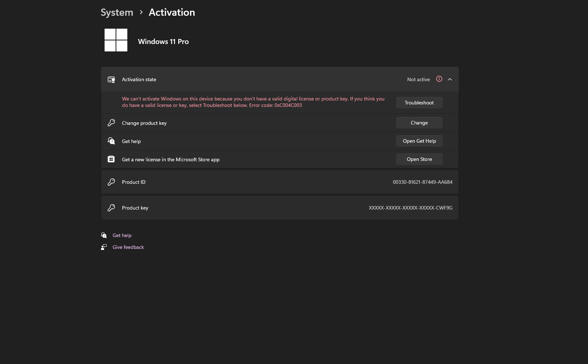Screen dimensions: 588x364
Task: Click the Activation state certificate icon
Action: tap(111, 79)
